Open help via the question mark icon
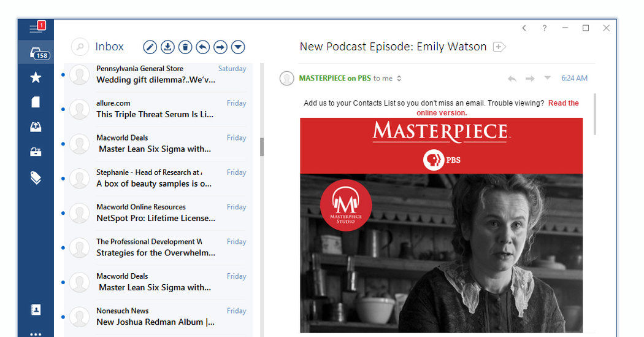Viewport: 644px width, 337px height. 545,28
